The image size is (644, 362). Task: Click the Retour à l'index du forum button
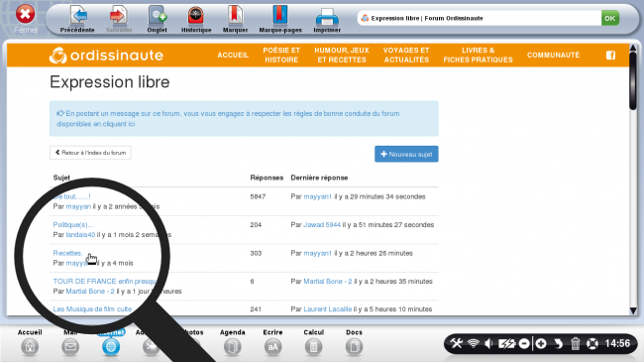point(90,153)
